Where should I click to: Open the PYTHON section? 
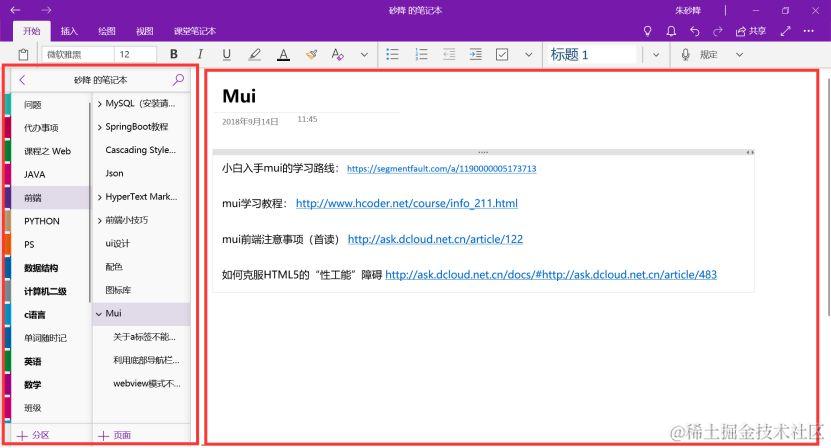coord(51,221)
